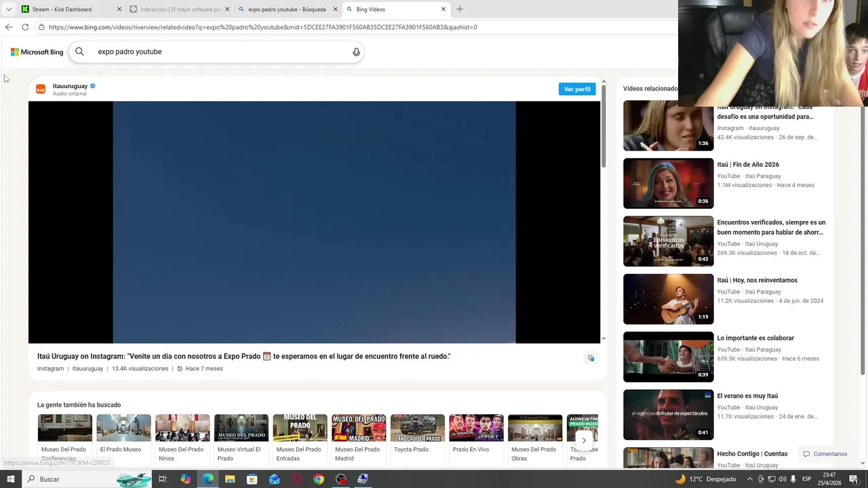Screen dimensions: 868x488
Task: Open the Windows Start menu
Action: [10, 479]
